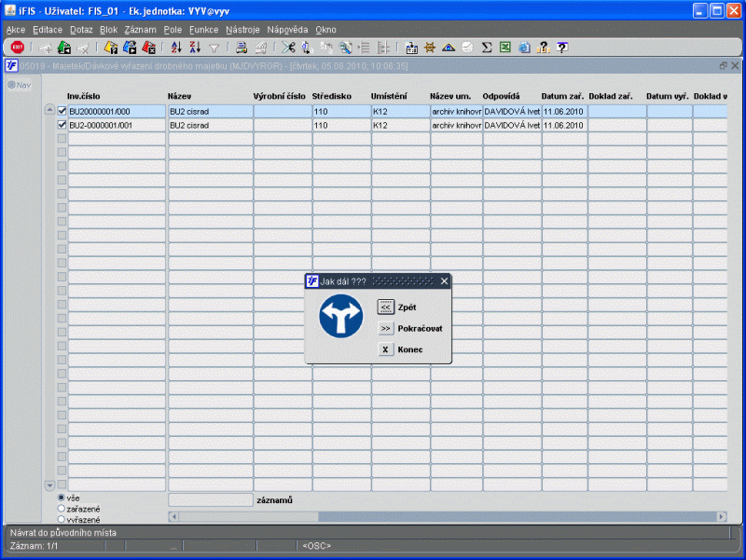Click the cancel query icon with red X
The height and width of the screenshot is (560, 746).
click(x=149, y=48)
